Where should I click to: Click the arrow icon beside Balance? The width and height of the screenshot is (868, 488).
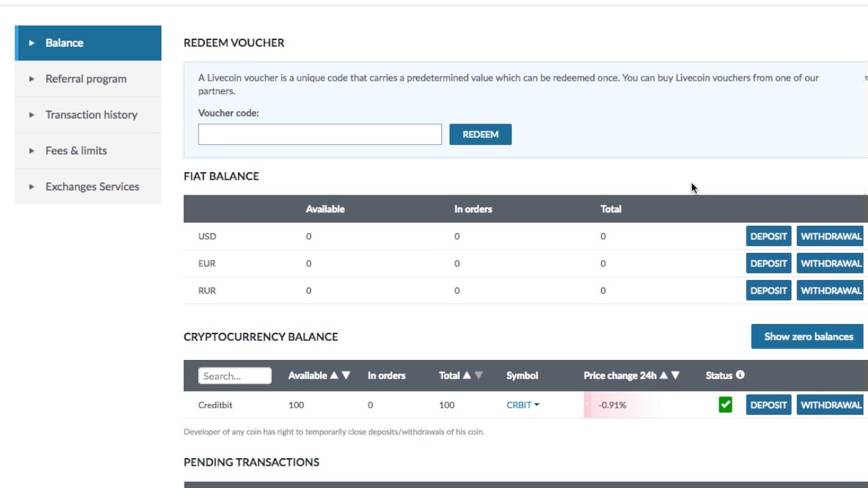31,43
